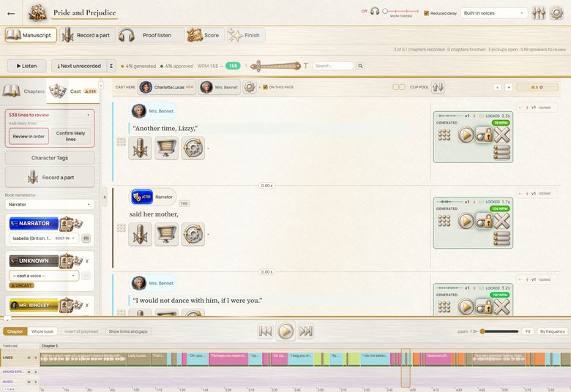Open the Chapters sidebar tab
571x392 pixels.
coord(23,91)
